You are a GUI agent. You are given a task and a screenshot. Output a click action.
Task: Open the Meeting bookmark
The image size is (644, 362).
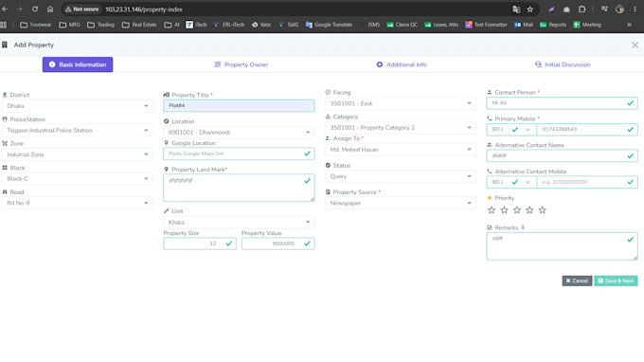pyautogui.click(x=587, y=25)
